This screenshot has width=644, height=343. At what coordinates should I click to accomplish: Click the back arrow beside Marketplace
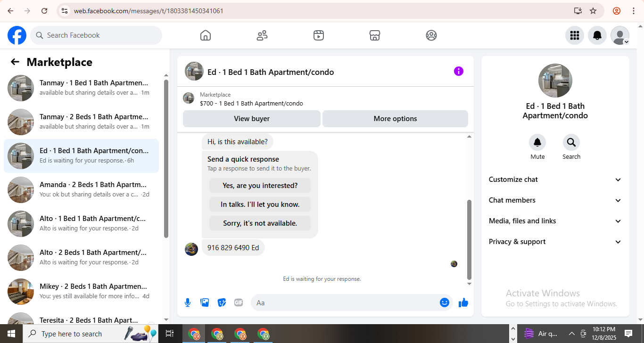(x=15, y=62)
